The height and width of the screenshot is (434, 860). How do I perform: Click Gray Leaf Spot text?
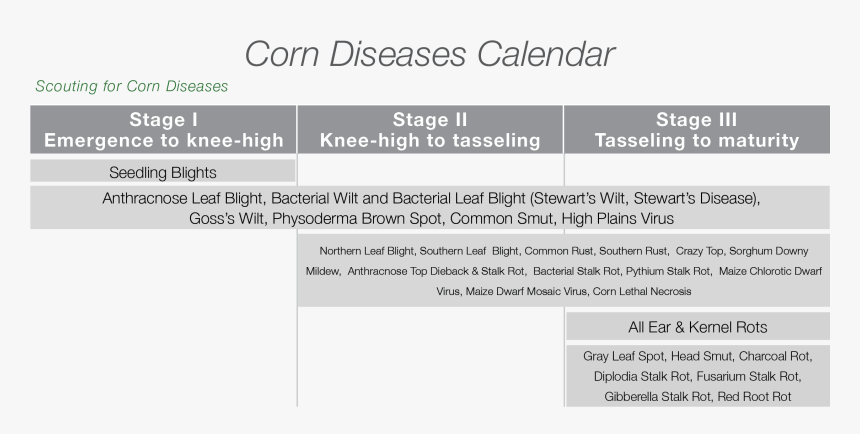pyautogui.click(x=624, y=356)
